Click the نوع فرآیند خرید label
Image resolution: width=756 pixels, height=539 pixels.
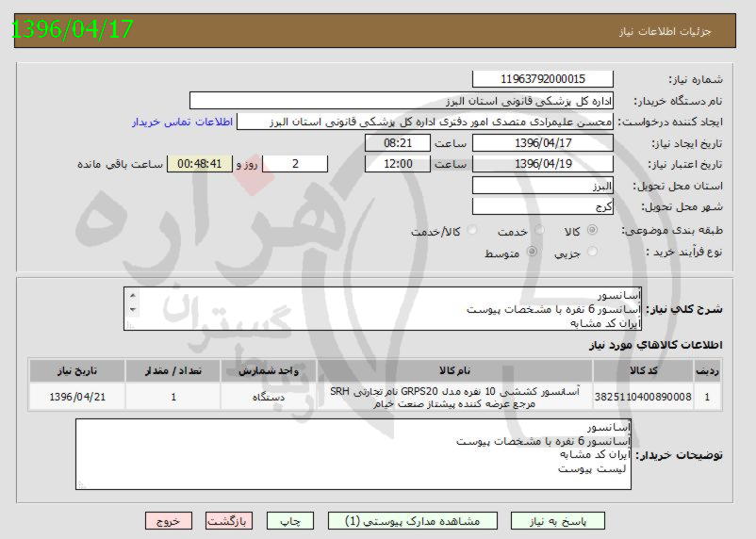click(683, 252)
